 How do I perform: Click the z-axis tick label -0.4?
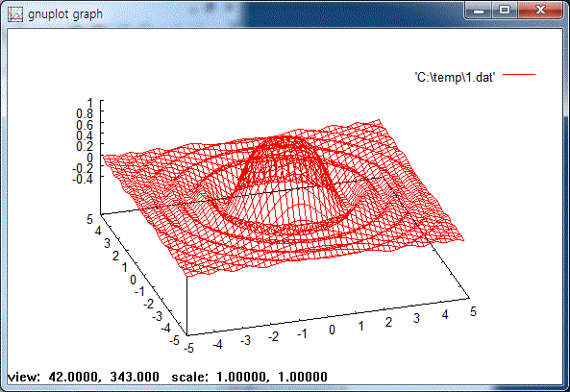click(83, 179)
